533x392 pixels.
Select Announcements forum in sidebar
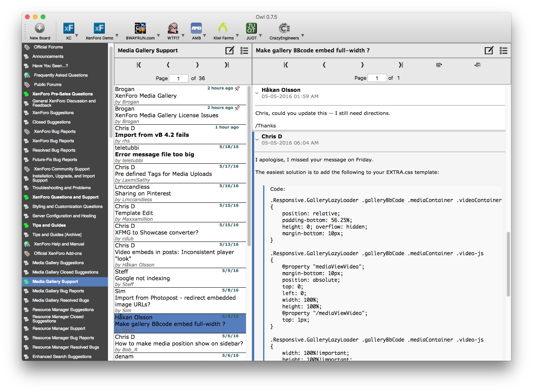tap(48, 56)
